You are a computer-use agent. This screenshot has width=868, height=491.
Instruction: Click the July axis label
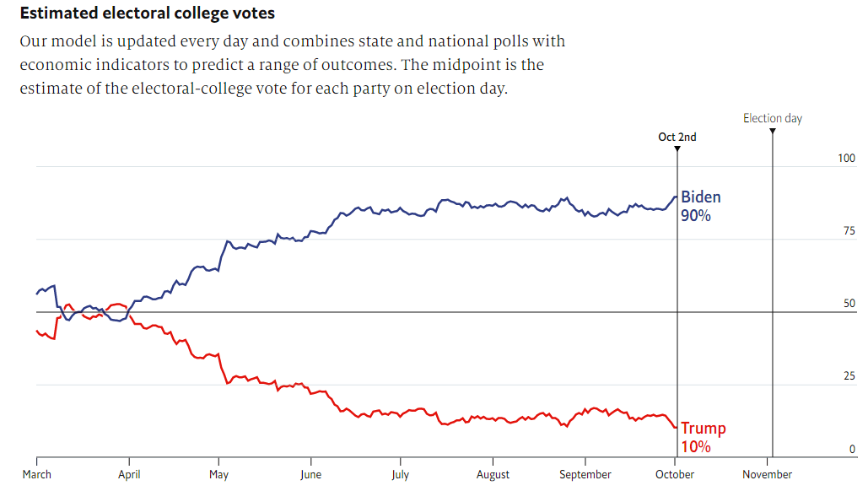click(400, 474)
